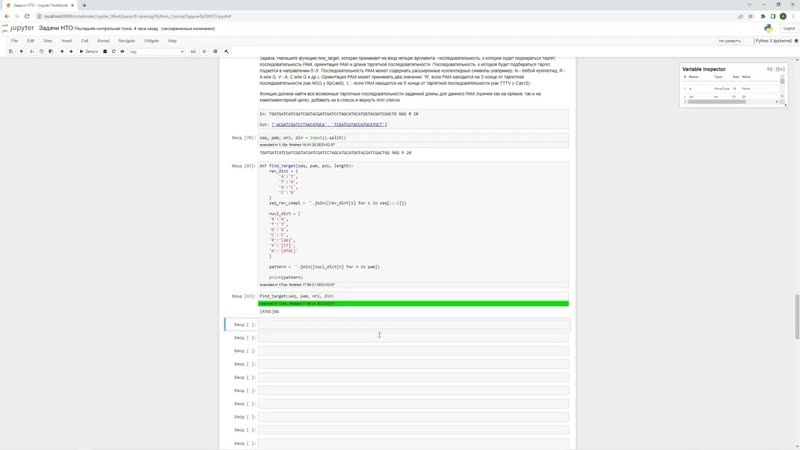Rename notebook title Задачи НТО
This screenshot has width=800, height=450.
pos(56,28)
